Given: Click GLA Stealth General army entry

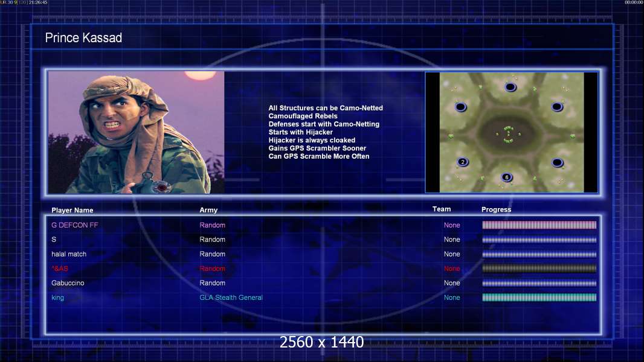Looking at the screenshot, I should (x=231, y=297).
